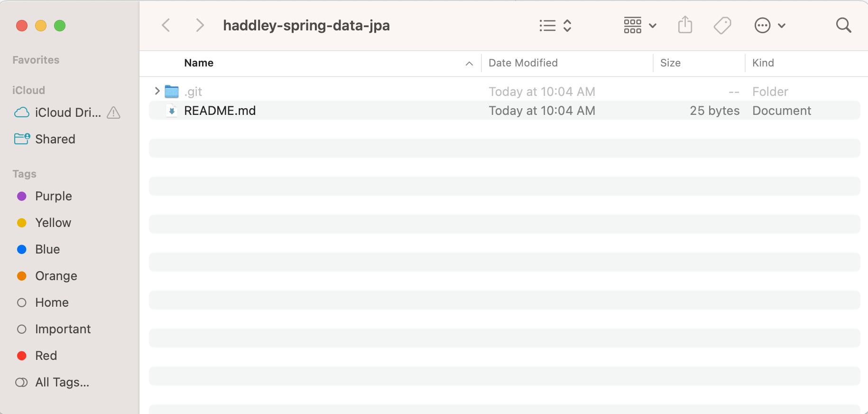Show All Tags in sidebar
The height and width of the screenshot is (414, 868).
tap(62, 382)
